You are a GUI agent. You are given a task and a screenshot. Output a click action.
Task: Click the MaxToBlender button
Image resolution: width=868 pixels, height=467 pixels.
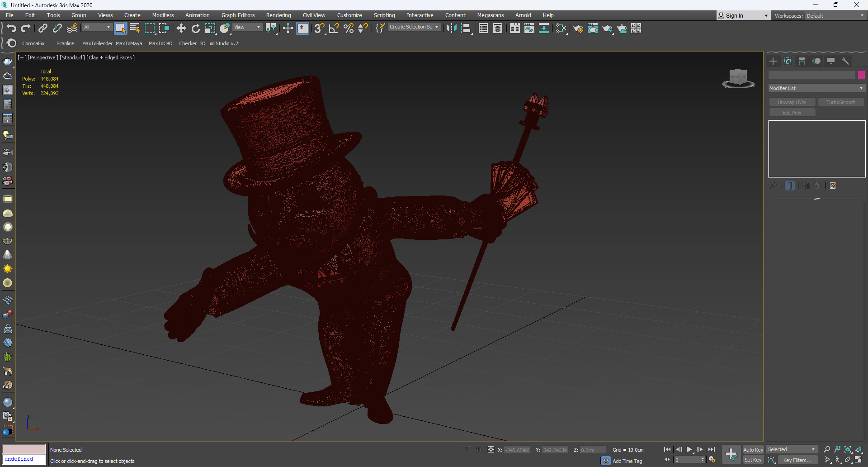[x=97, y=43]
